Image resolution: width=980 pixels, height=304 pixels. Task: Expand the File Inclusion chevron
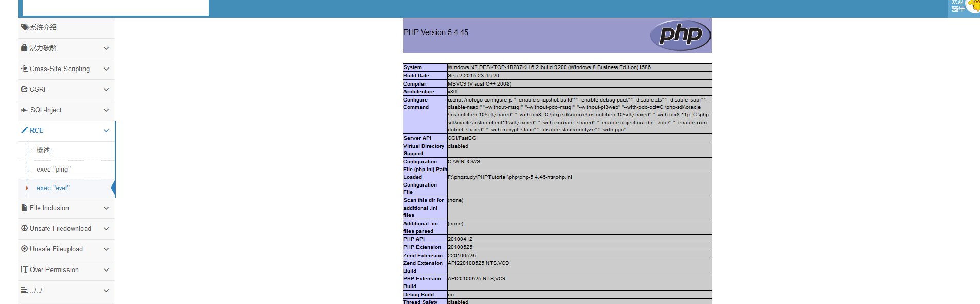[106, 208]
